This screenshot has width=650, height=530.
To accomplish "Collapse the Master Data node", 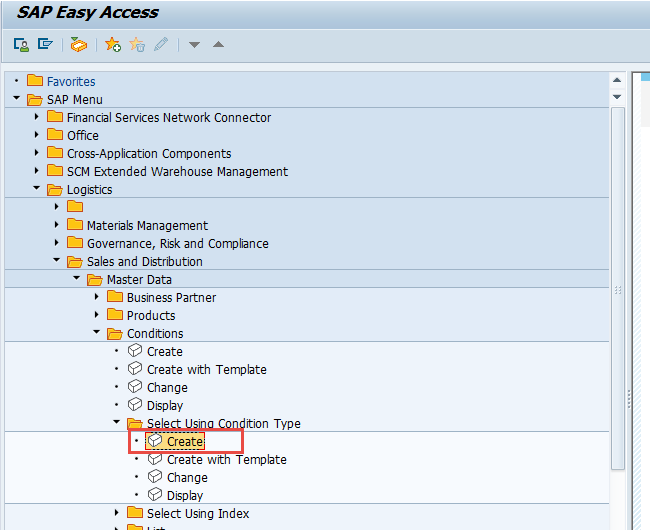I will pyautogui.click(x=77, y=278).
